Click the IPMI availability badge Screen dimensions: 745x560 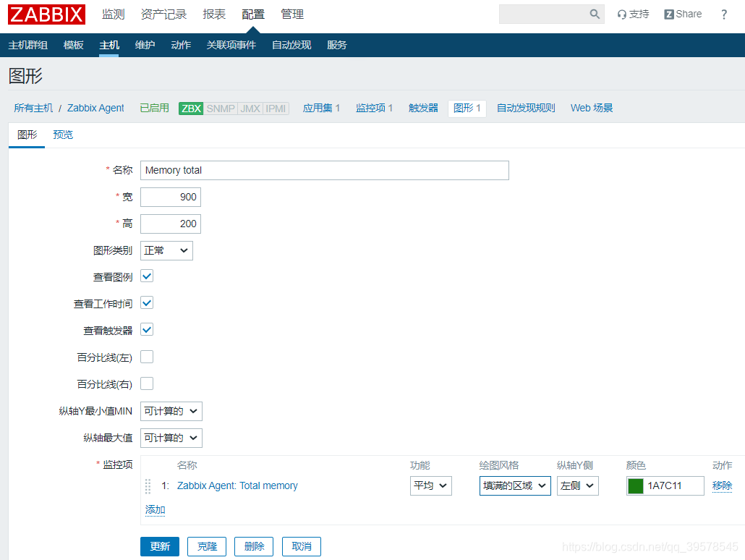coord(276,109)
